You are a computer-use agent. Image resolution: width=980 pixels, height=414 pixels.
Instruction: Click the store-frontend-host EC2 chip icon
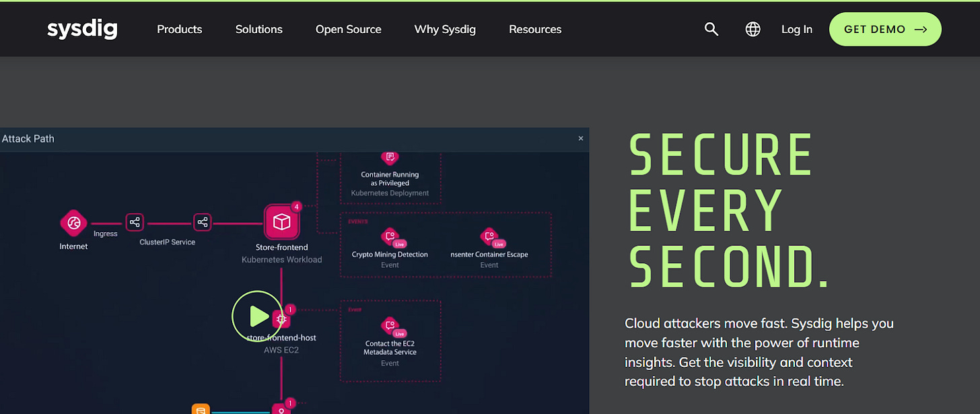(x=281, y=319)
